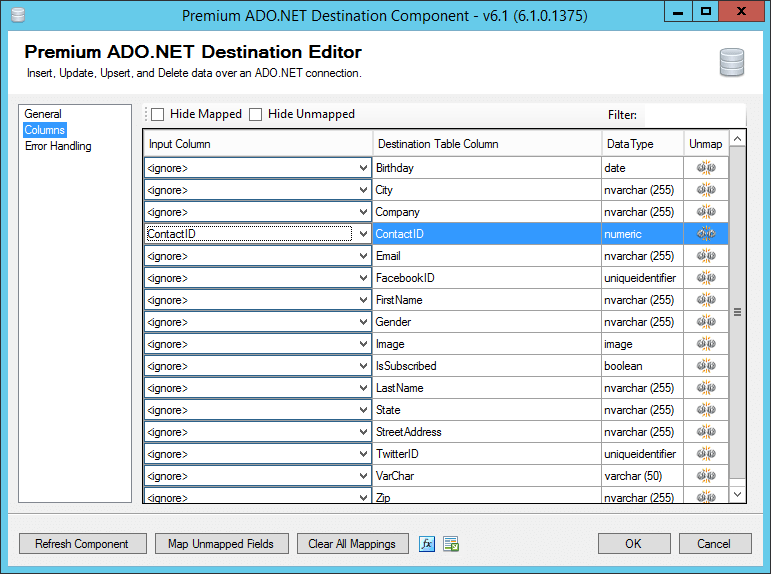Unmap the Gender column
The height and width of the screenshot is (574, 771).
pos(706,322)
